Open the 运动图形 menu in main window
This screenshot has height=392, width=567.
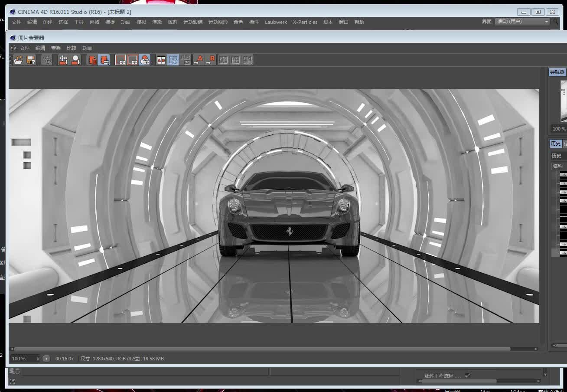(x=218, y=22)
